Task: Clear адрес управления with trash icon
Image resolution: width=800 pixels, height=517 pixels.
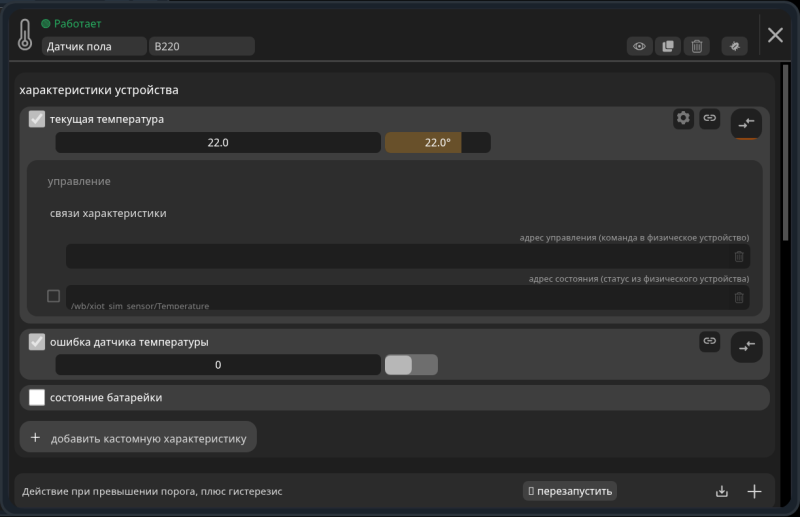Action: pyautogui.click(x=739, y=257)
